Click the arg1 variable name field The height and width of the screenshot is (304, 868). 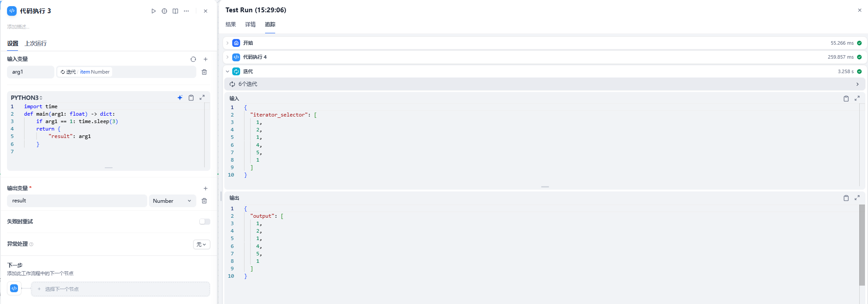pos(31,72)
